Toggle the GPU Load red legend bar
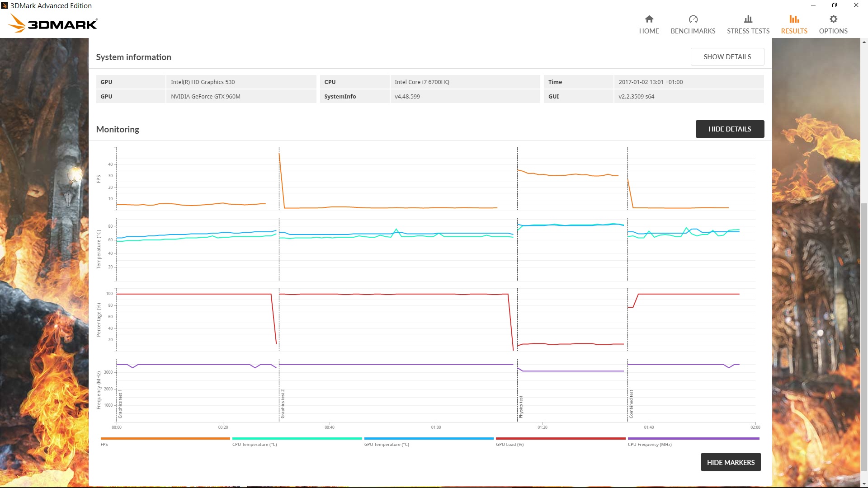The width and height of the screenshot is (868, 488). point(561,438)
